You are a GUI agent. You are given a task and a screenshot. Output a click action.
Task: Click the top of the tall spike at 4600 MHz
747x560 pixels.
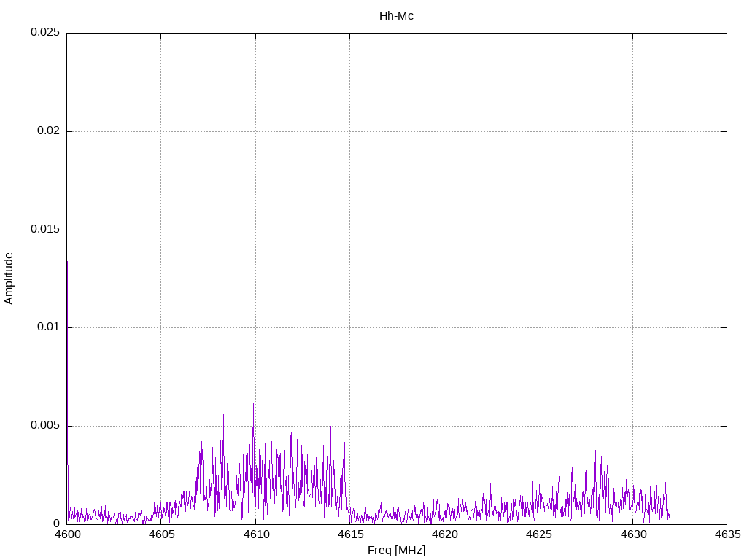tap(67, 261)
